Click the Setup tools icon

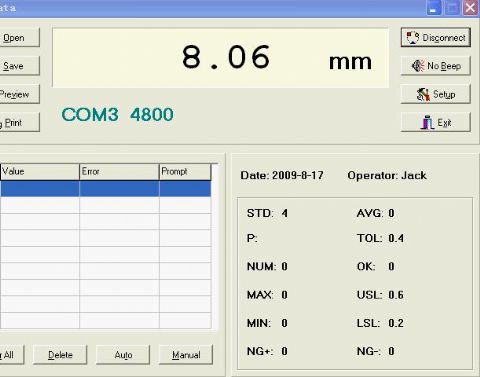[423, 94]
